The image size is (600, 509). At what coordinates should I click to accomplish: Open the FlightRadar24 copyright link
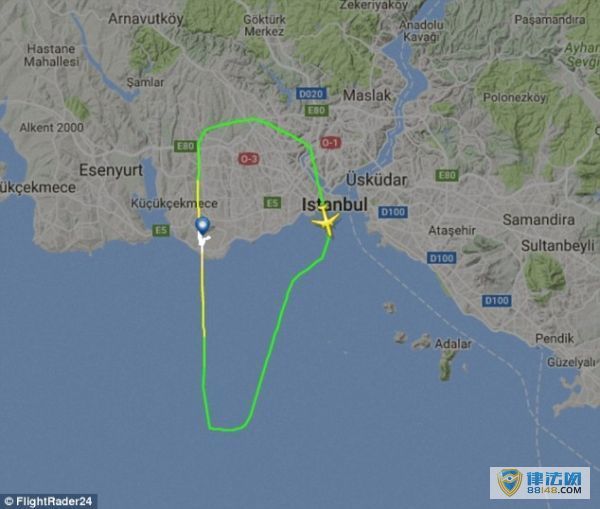coord(49,501)
